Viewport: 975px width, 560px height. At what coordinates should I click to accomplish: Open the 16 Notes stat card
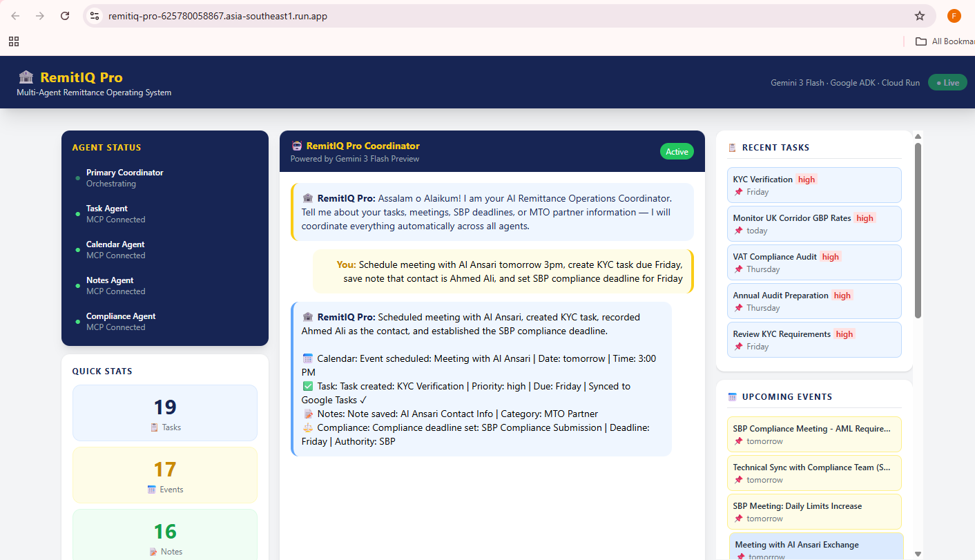pyautogui.click(x=165, y=534)
